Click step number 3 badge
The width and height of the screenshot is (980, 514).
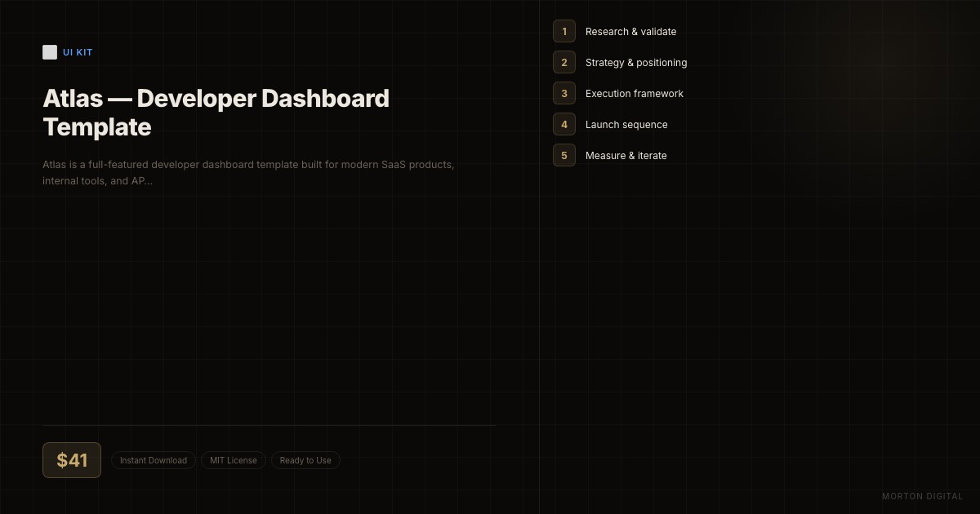[564, 93]
